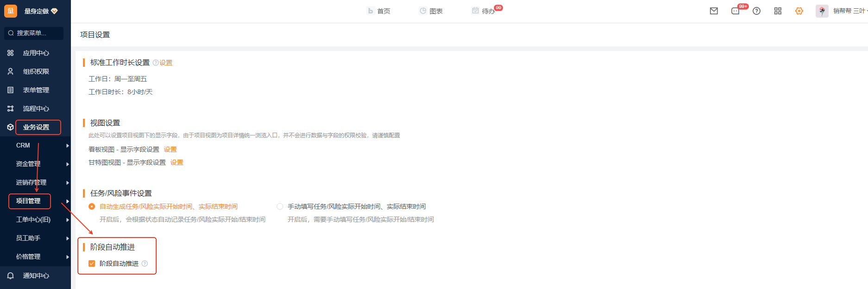The image size is (868, 289).
Task: Open 应用中心 in the sidebar
Action: click(35, 53)
